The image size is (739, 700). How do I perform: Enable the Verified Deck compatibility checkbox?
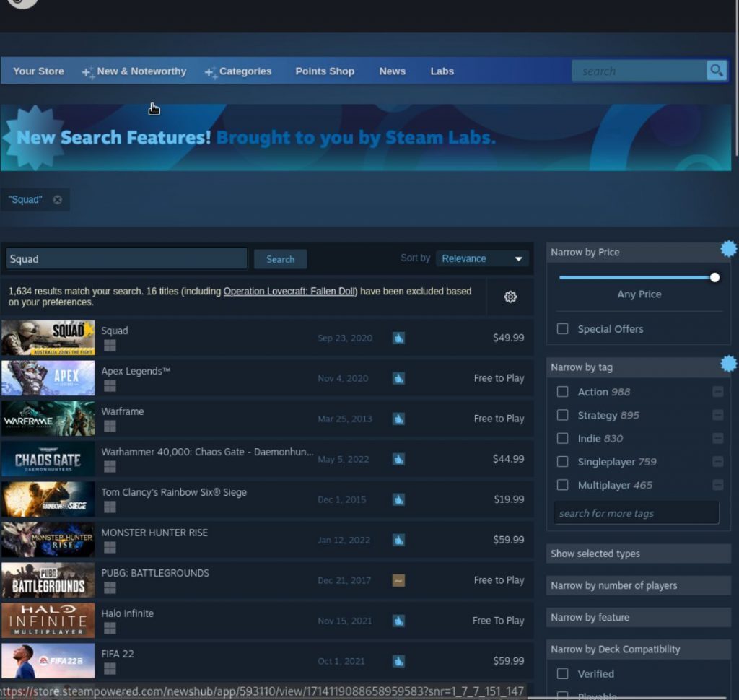(562, 673)
